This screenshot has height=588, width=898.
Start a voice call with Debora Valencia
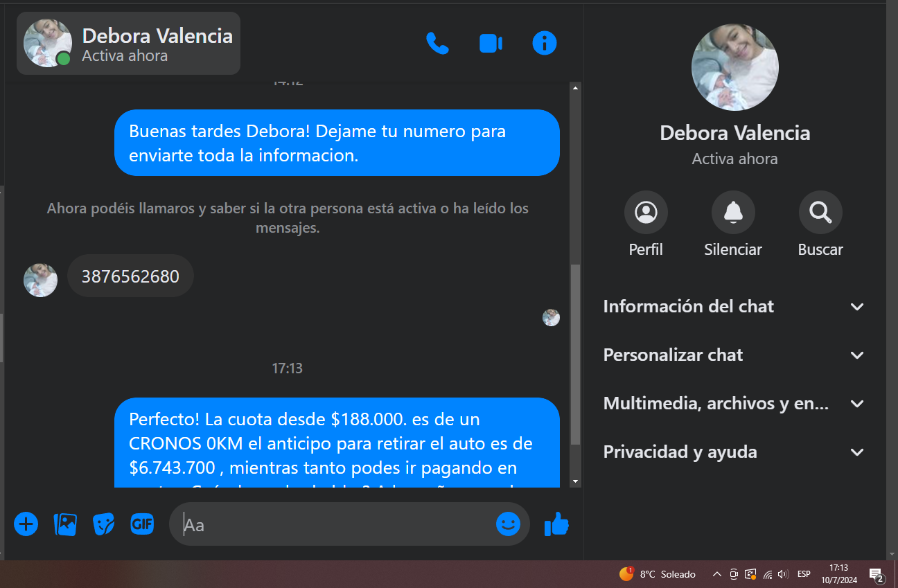click(x=437, y=44)
